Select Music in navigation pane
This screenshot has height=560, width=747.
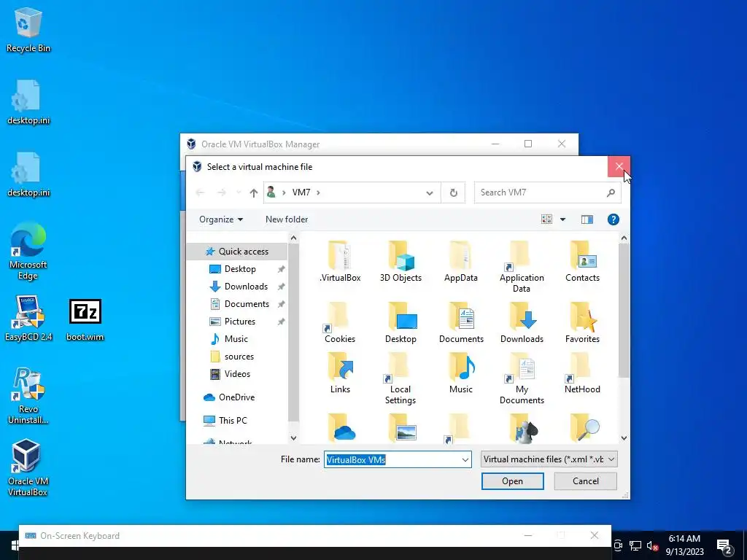(236, 339)
